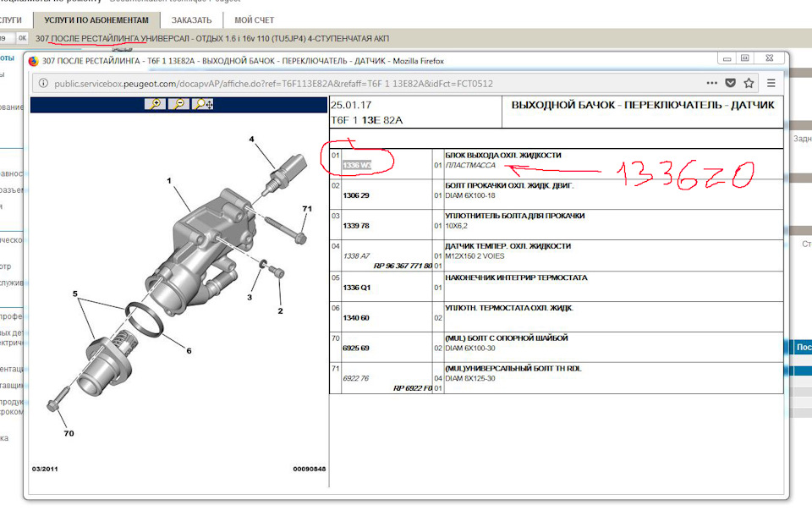Click ДАТЧИК ТЕМПЕР. ОХЛ. ЖИДКОСТИ description
812x527 pixels.
(x=508, y=246)
